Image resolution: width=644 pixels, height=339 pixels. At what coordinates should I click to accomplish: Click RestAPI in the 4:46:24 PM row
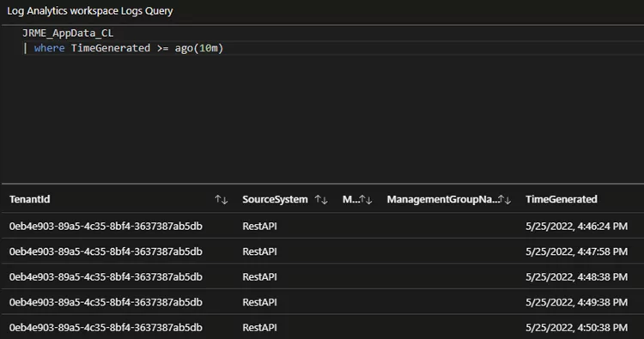[259, 226]
